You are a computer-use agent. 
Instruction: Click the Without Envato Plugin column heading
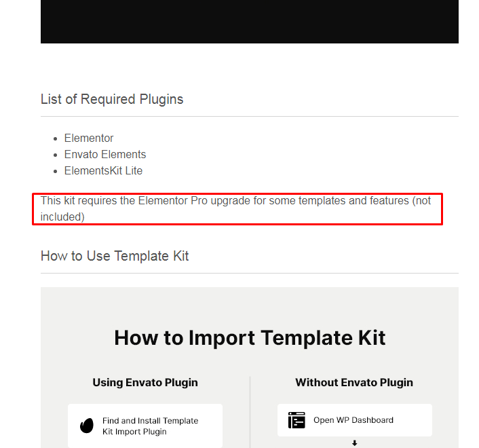[354, 382]
